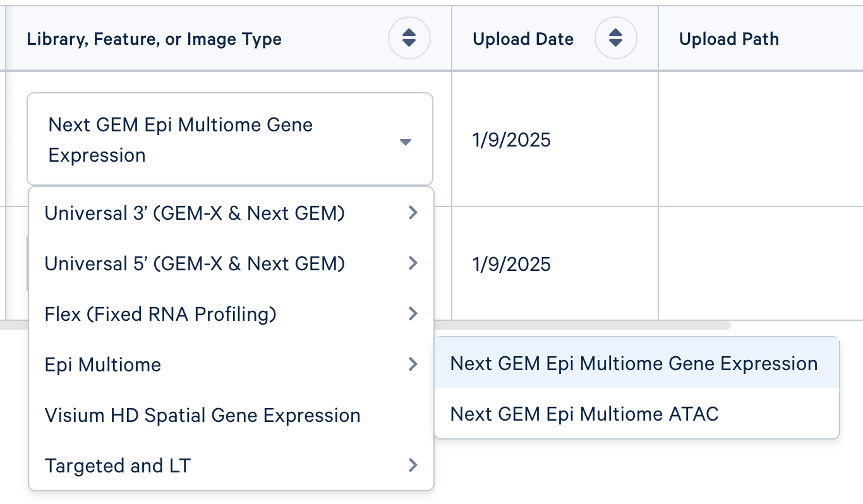
Task: Select the Flex (Fixed RNA Profiling) option
Action: click(x=160, y=314)
